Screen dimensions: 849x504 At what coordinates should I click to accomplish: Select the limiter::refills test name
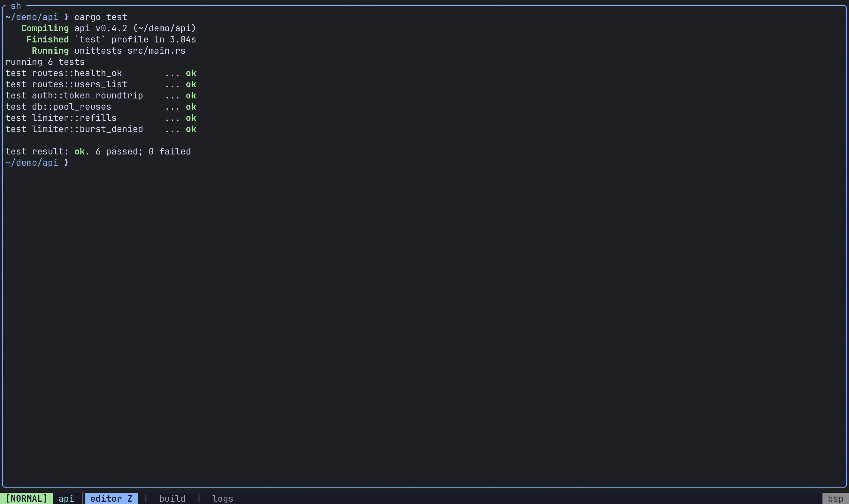(x=74, y=118)
